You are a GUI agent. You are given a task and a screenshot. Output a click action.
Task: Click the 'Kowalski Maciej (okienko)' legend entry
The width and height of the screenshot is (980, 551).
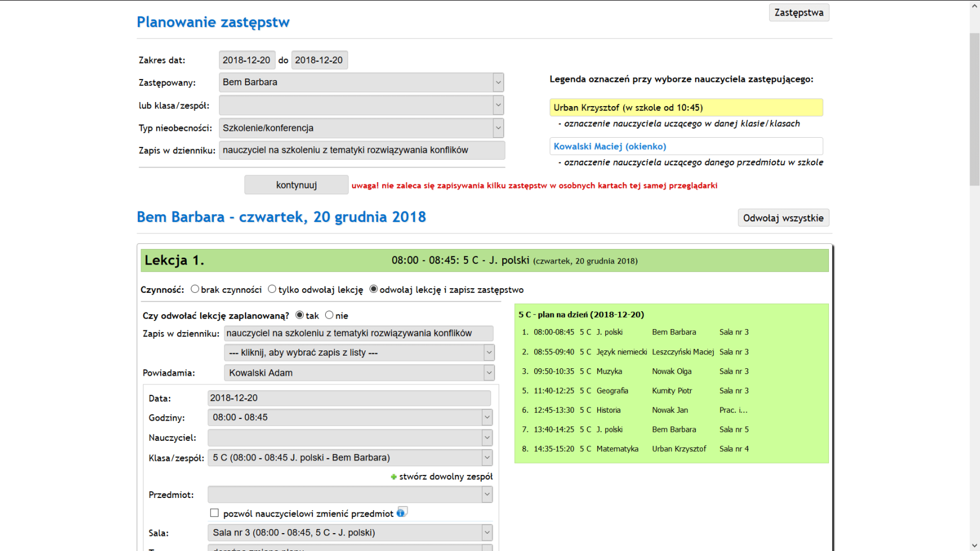click(686, 146)
